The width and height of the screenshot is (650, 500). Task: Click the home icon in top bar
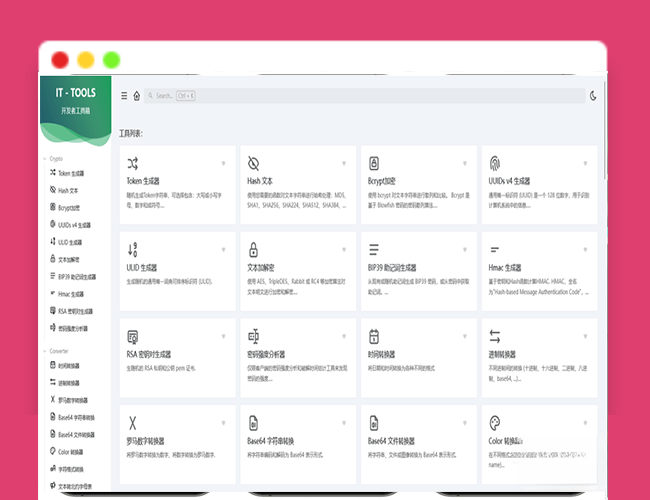click(136, 96)
